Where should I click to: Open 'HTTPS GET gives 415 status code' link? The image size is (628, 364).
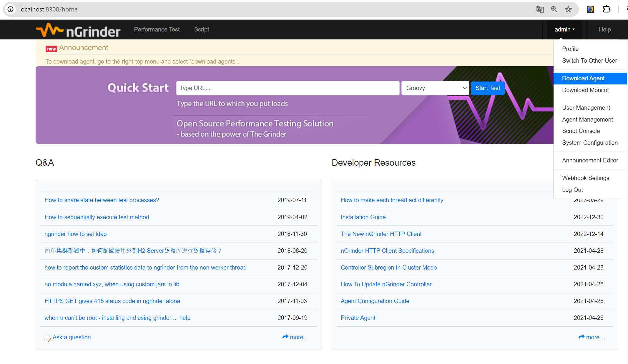112,301
